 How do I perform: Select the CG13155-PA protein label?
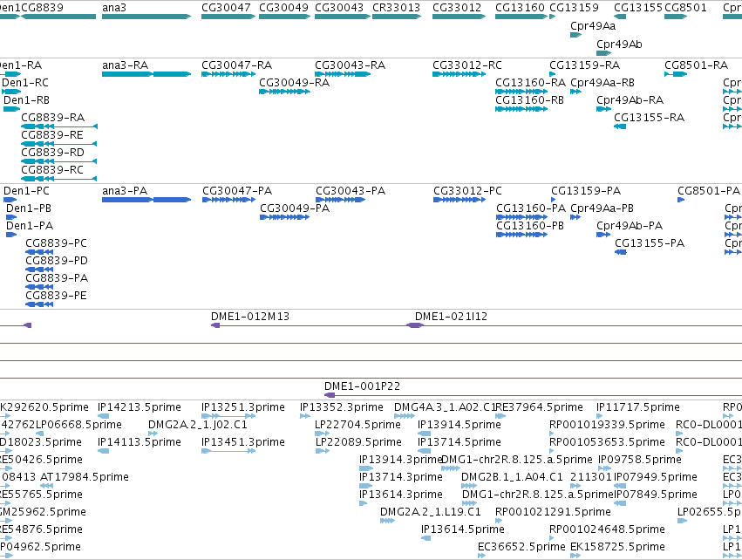[650, 243]
